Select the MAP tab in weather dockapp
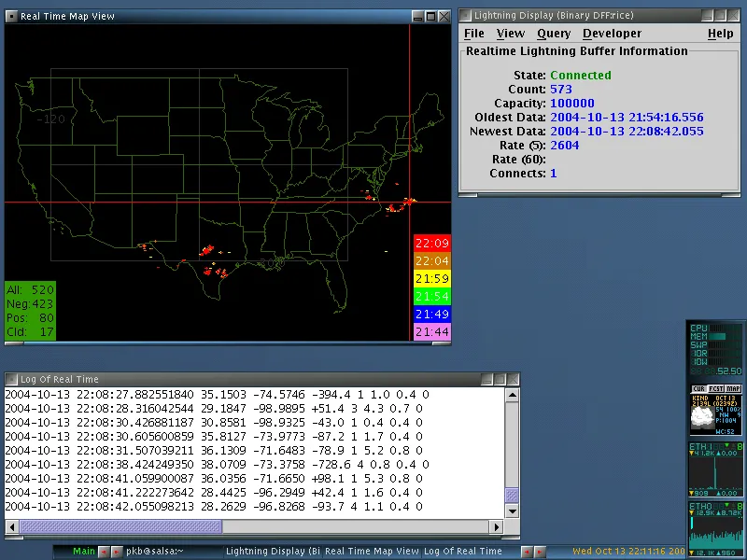Image resolution: width=747 pixels, height=560 pixels. click(733, 388)
